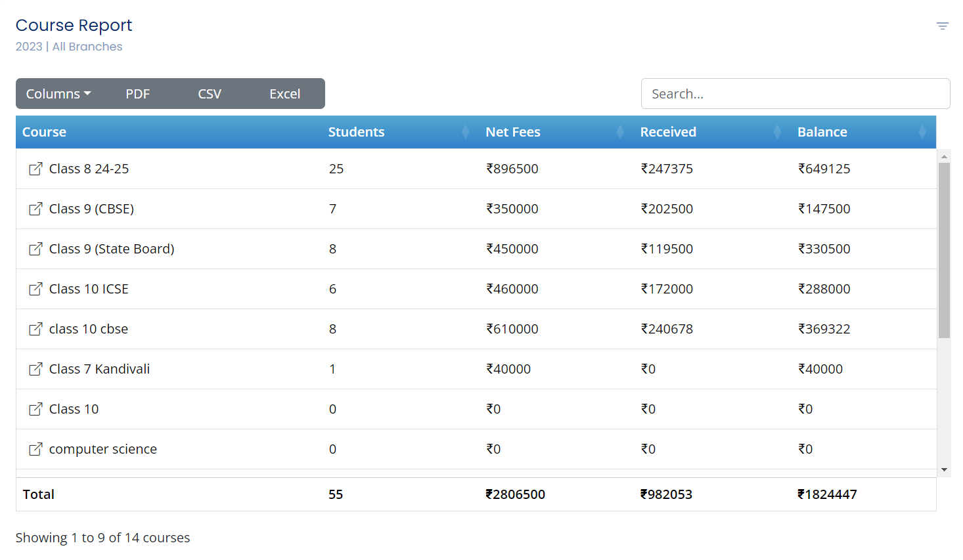This screenshot has height=560, width=963.
Task: Select the balance value ₹649125
Action: [824, 169]
